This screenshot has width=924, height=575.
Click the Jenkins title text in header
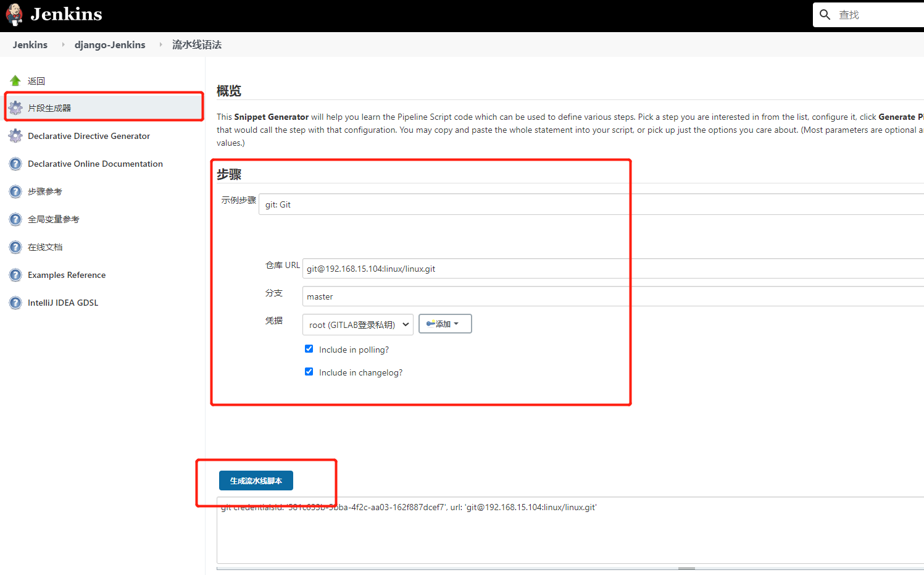pyautogui.click(x=66, y=14)
